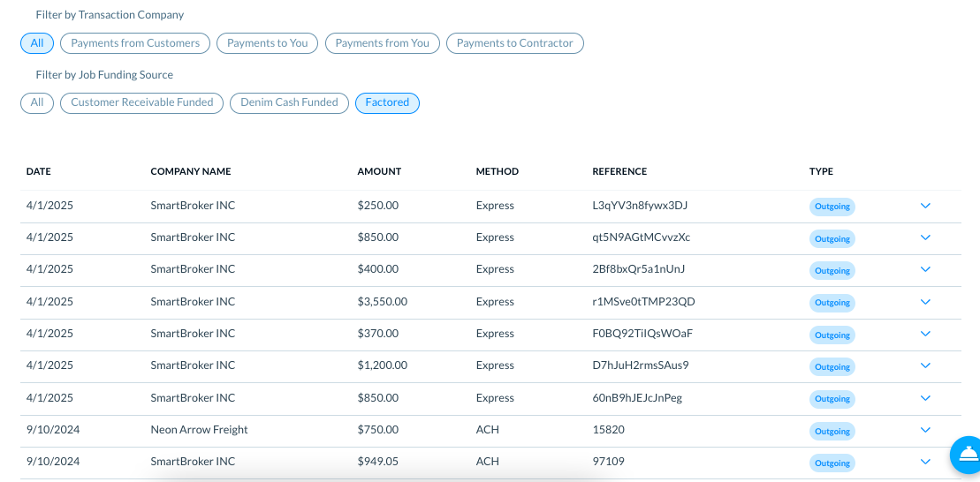Filter by Customer Receivable Funded
The image size is (980, 482).
pyautogui.click(x=141, y=103)
